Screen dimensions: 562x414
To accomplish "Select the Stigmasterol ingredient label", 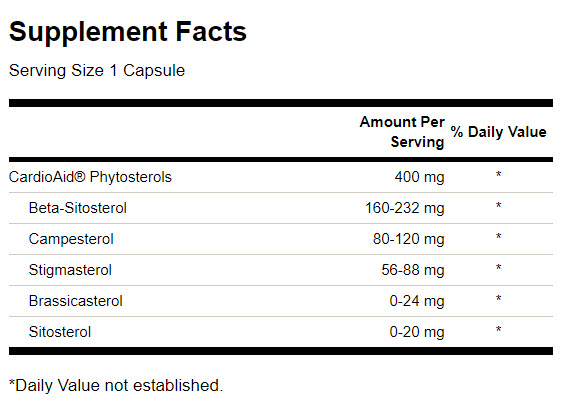I will pyautogui.click(x=70, y=270).
